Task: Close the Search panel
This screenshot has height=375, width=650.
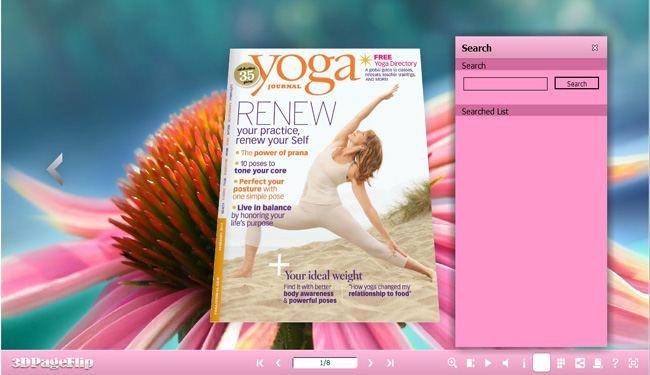Action: 595,48
